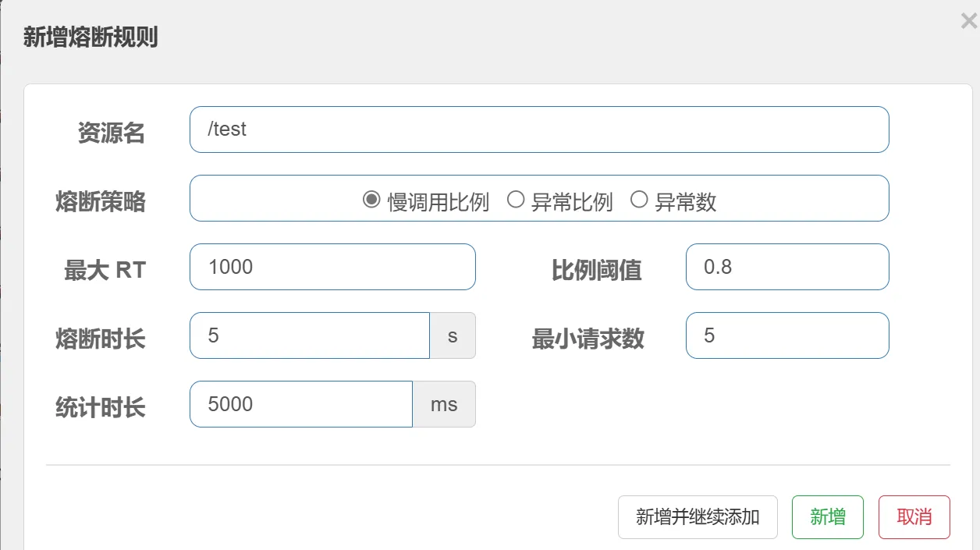Cancel with the red 取消 button
The height and width of the screenshot is (550, 980).
tap(914, 517)
